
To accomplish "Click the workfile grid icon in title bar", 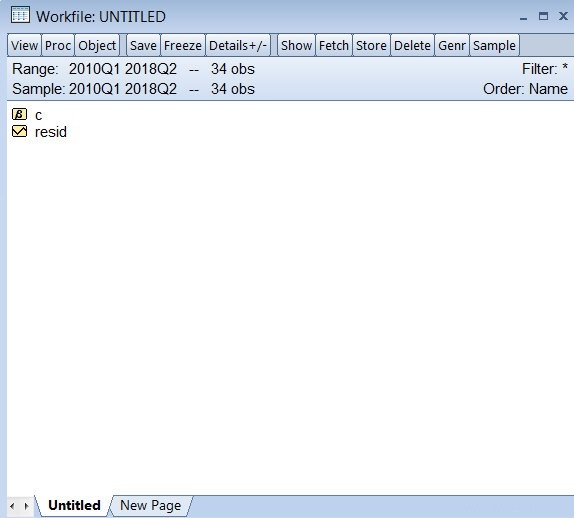I will (20, 15).
